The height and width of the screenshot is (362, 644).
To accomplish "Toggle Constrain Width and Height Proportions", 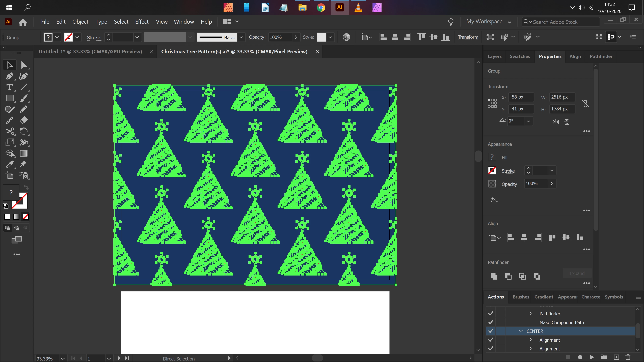I will pyautogui.click(x=585, y=103).
